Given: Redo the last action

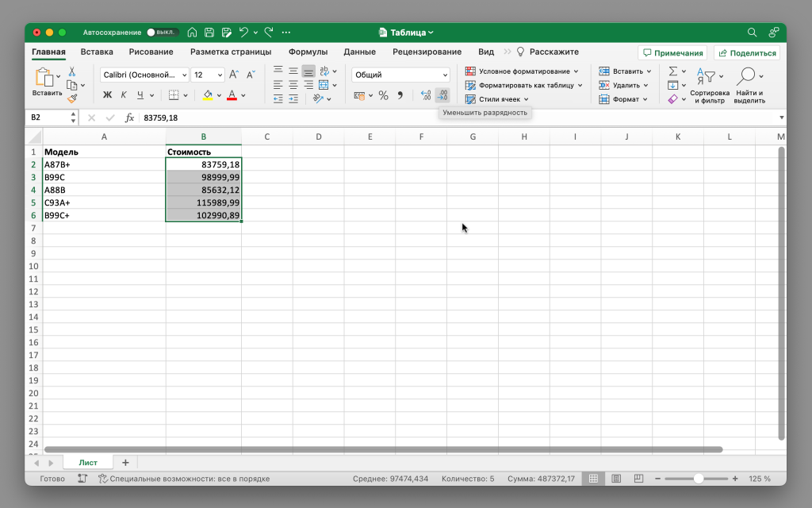Looking at the screenshot, I should (268, 32).
